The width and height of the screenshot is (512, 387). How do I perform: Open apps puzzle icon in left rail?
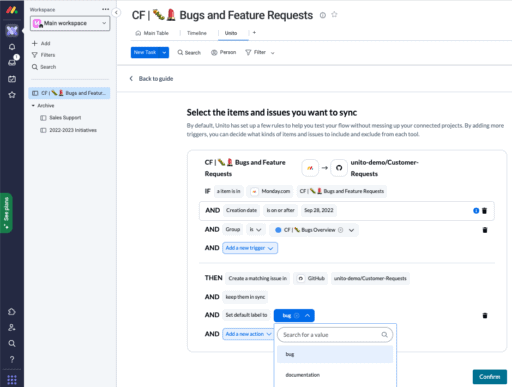click(x=12, y=312)
